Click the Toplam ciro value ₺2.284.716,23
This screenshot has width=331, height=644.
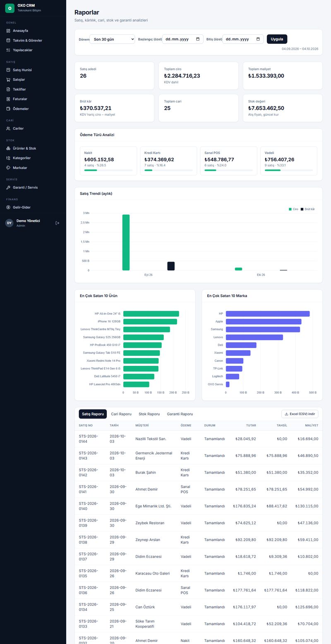[x=182, y=76]
